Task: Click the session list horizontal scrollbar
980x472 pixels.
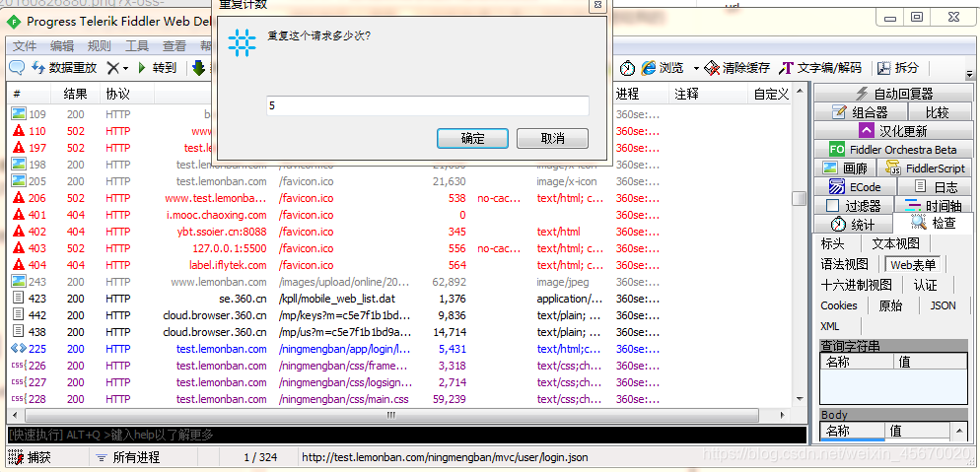Action: point(391,415)
